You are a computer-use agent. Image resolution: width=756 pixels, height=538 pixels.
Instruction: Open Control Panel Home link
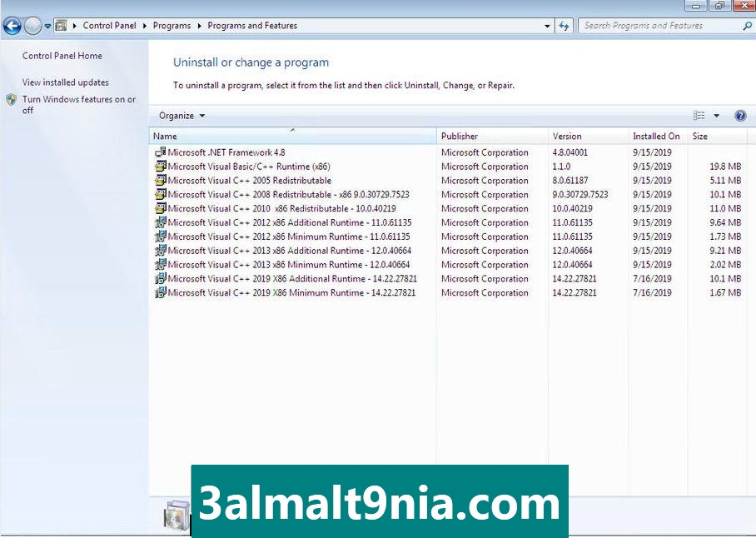click(x=62, y=56)
